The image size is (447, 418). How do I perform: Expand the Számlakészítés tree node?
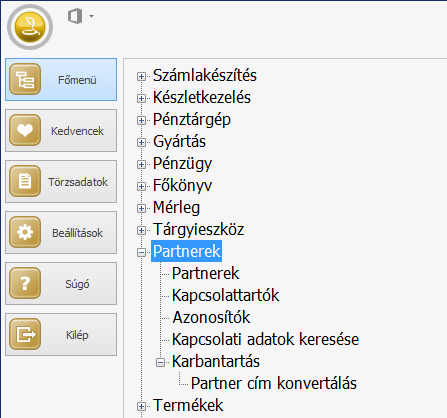141,76
